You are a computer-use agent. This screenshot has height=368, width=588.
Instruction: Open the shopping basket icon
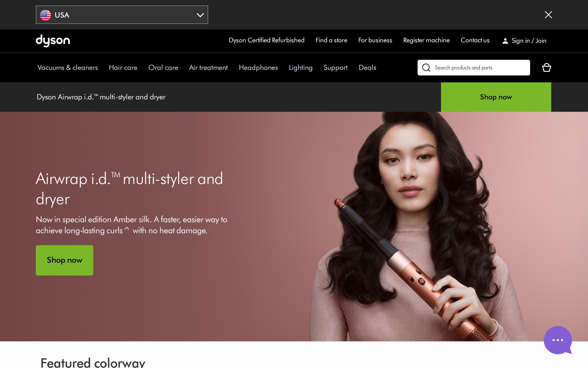click(x=546, y=67)
